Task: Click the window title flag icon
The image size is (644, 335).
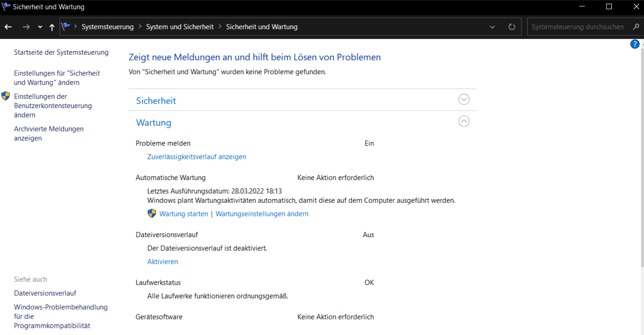Action: (6, 7)
